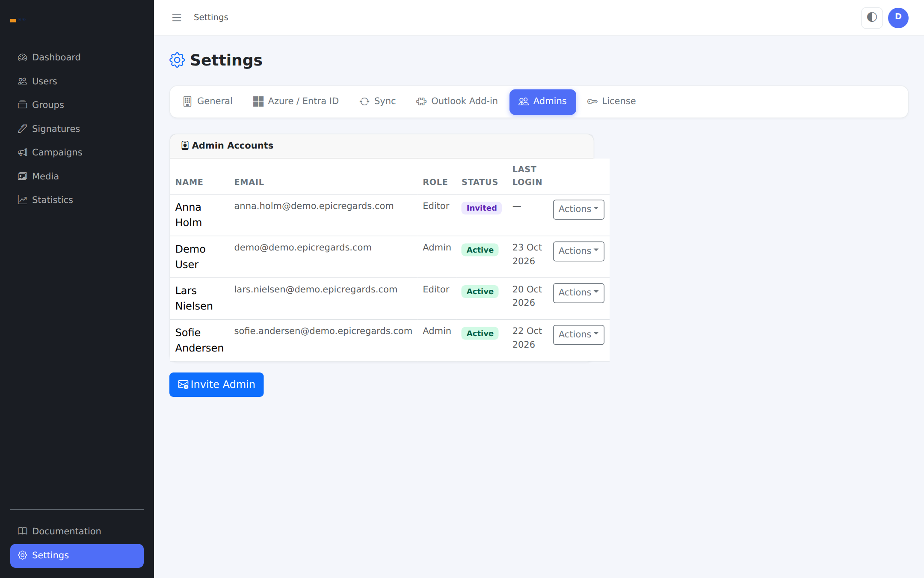Open the Signatures pen icon
Image resolution: width=924 pixels, height=578 pixels.
pyautogui.click(x=22, y=129)
